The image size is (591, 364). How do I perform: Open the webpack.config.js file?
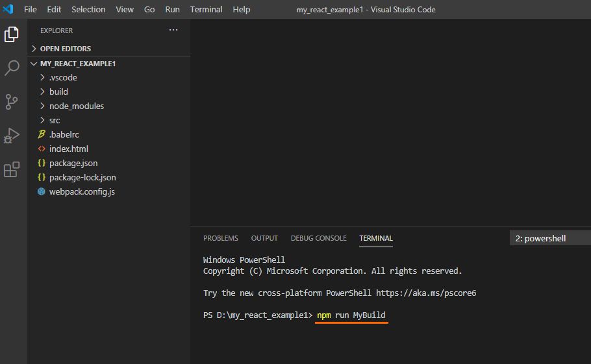82,191
